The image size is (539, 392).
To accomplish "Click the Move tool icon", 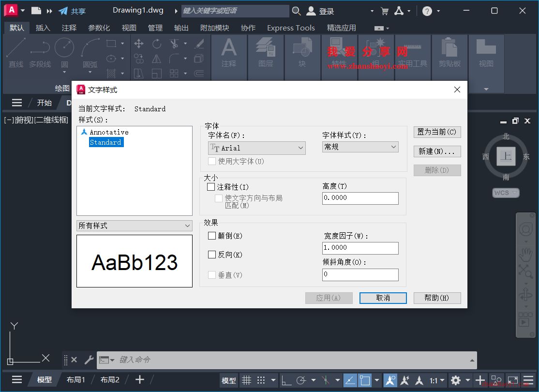I will tap(138, 44).
